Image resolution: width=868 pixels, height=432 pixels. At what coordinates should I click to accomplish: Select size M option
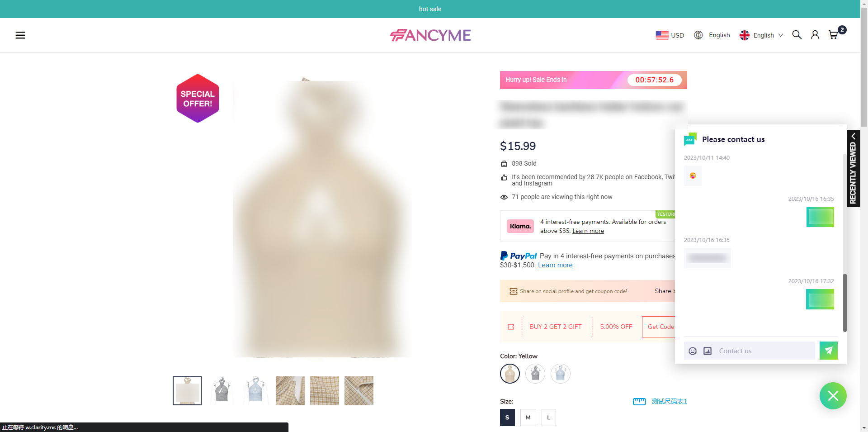tap(528, 418)
